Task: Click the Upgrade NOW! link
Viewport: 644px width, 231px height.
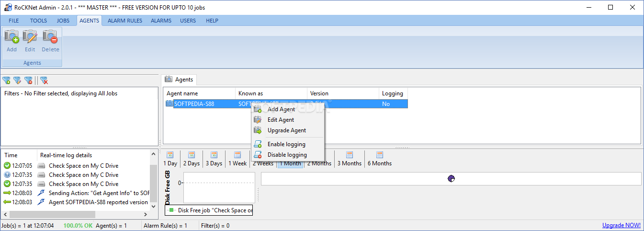Action: (621, 225)
